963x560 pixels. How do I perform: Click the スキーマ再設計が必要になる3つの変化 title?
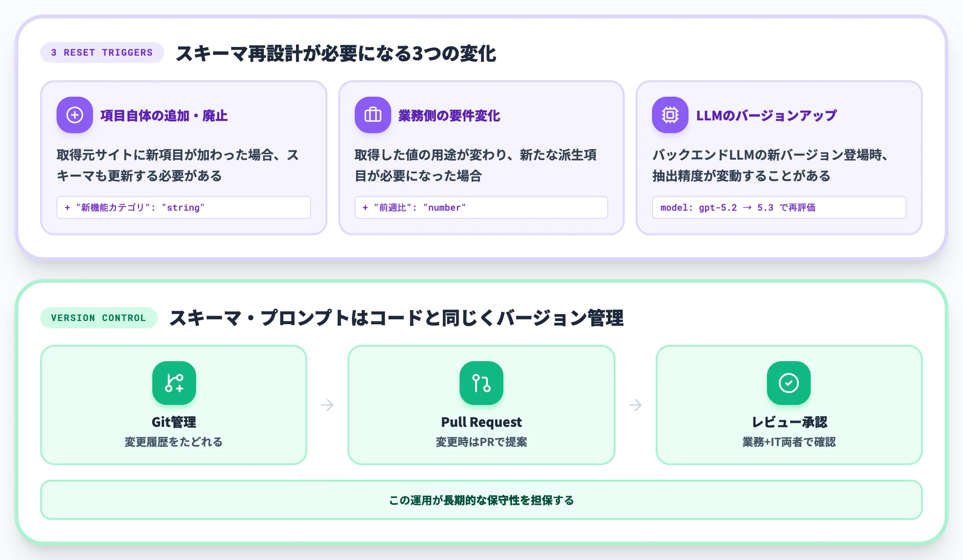tap(336, 53)
